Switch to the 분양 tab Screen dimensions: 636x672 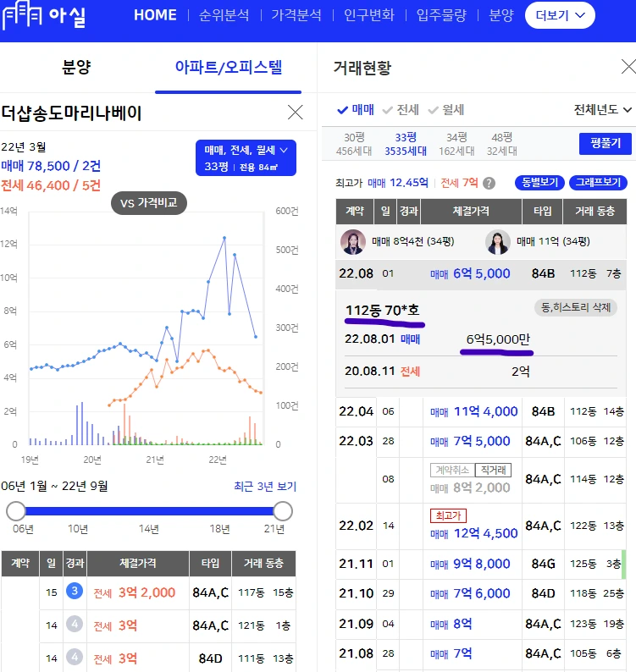coord(76,68)
